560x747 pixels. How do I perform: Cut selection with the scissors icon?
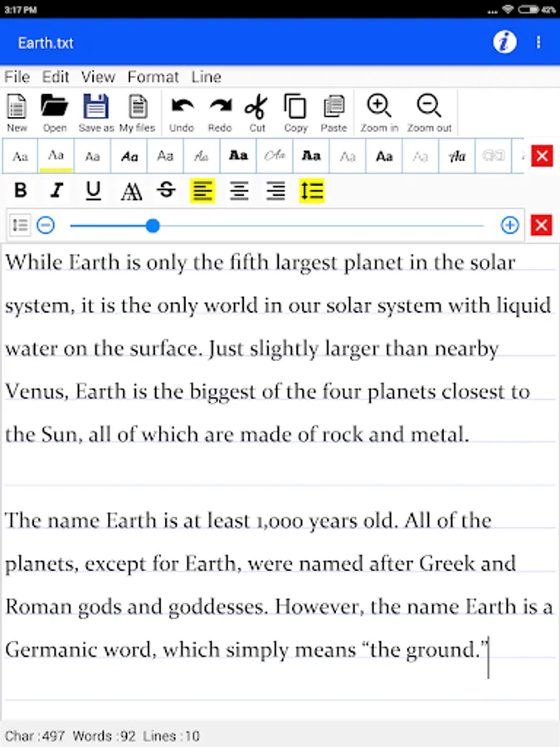(x=256, y=113)
